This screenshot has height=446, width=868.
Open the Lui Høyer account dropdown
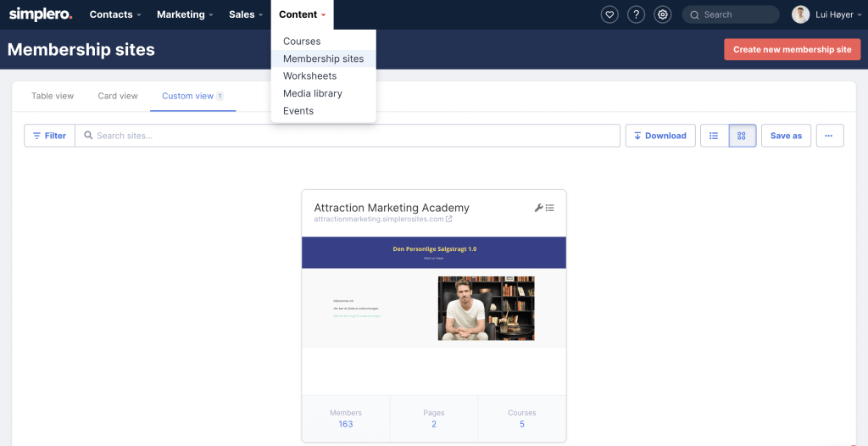(x=838, y=15)
